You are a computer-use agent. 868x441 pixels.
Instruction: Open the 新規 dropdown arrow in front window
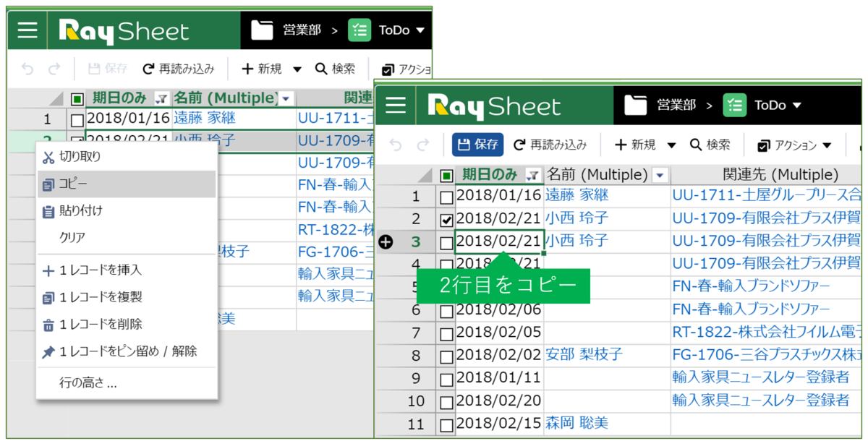pos(671,145)
